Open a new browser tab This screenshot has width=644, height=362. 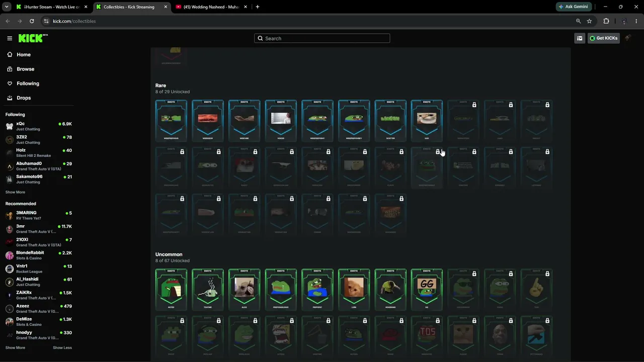pyautogui.click(x=258, y=7)
